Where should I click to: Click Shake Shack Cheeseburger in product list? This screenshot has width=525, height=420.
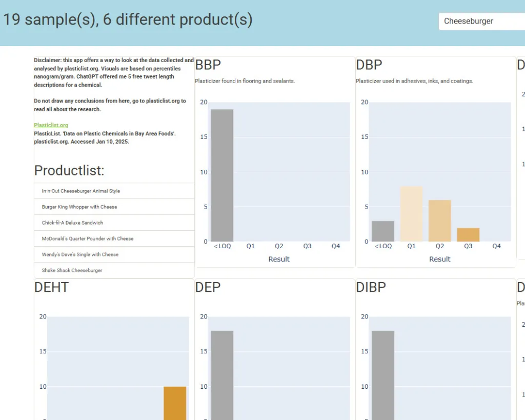72,270
